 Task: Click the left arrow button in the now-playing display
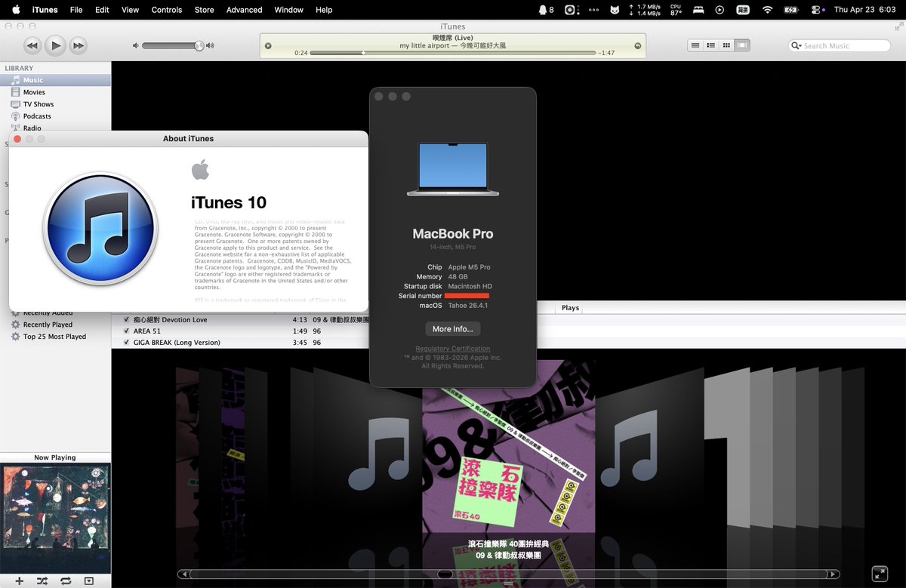point(268,45)
